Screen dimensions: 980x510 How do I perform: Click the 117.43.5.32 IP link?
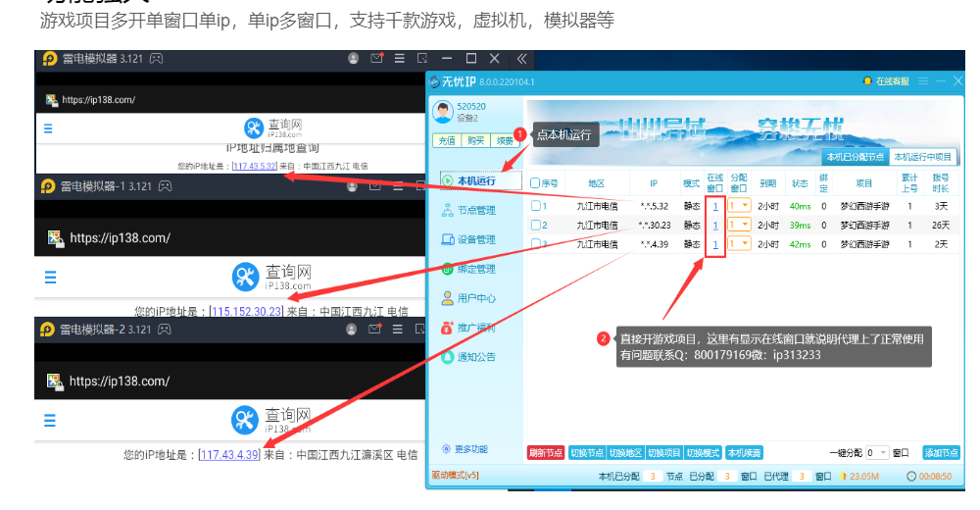point(255,166)
